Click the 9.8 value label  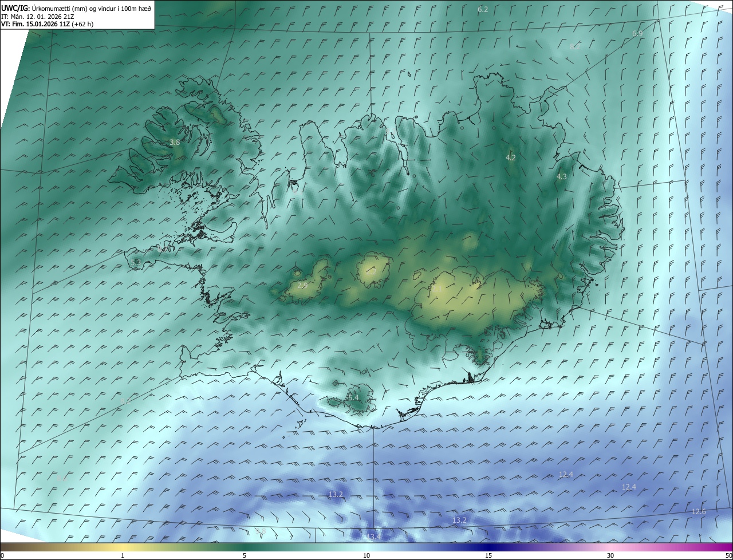(x=261, y=531)
